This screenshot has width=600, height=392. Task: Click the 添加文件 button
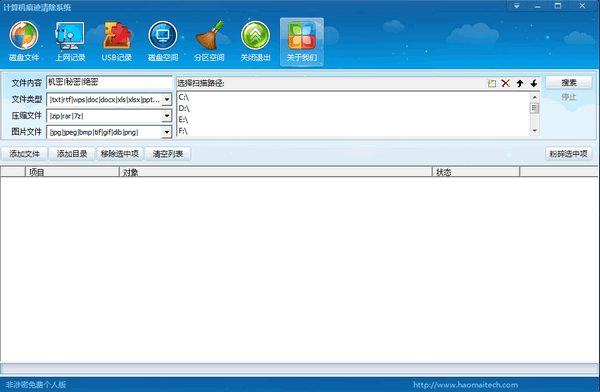(24, 154)
